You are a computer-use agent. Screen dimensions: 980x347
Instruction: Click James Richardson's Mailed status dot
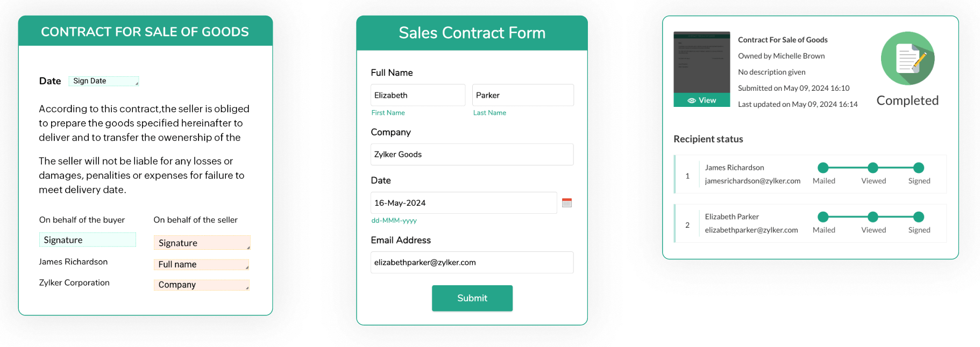click(823, 168)
